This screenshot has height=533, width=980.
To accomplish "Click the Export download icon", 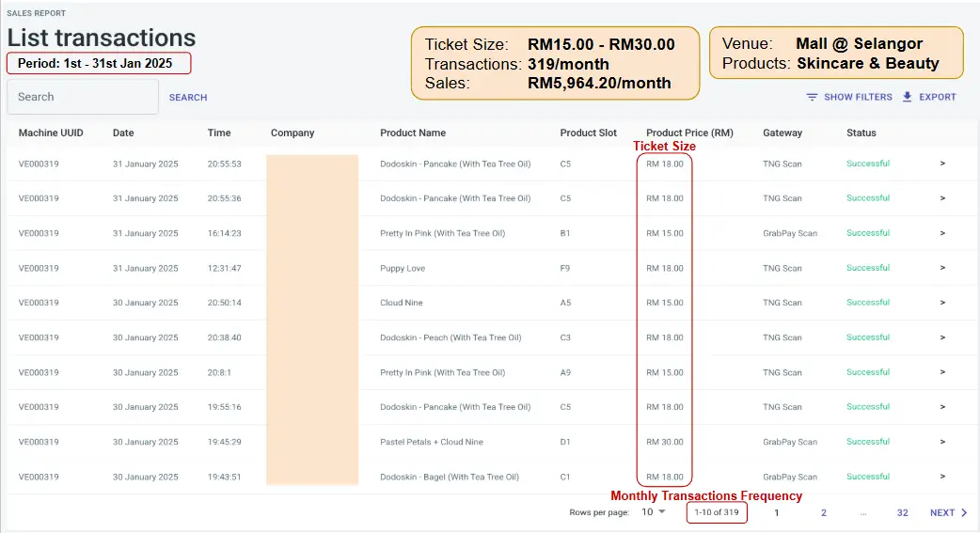I will (908, 97).
